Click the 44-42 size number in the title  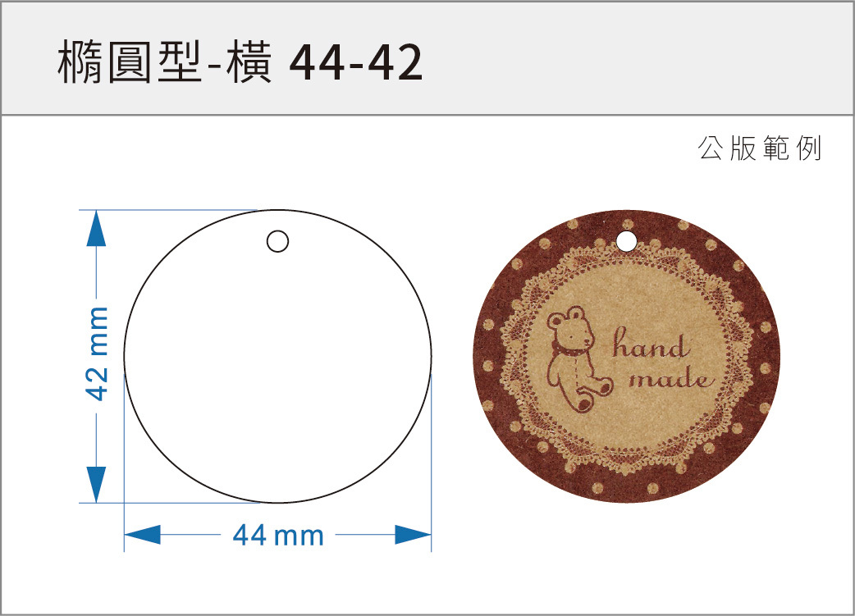(x=355, y=62)
